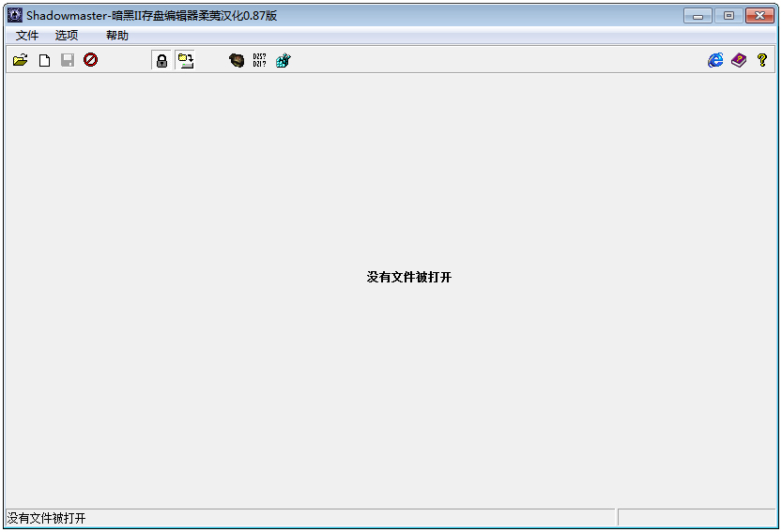Click the yellow question mark icon
This screenshot has width=782, height=532.
pyautogui.click(x=762, y=60)
